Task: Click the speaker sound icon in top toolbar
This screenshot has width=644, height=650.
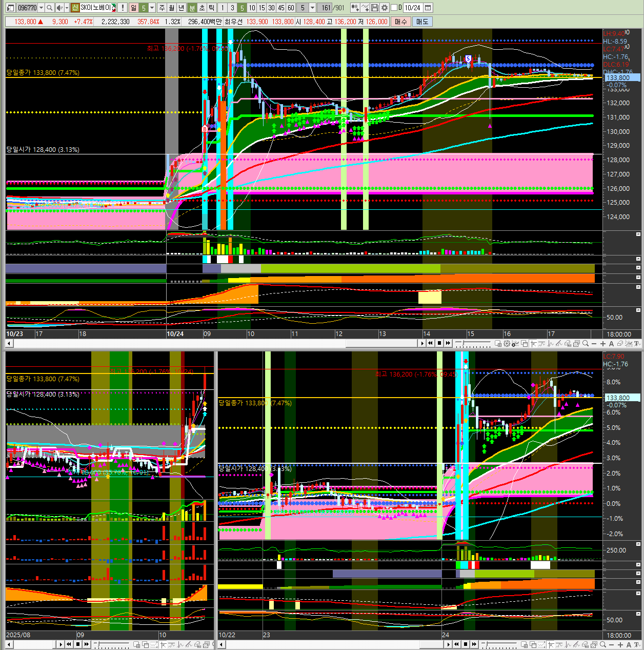Action: point(59,8)
